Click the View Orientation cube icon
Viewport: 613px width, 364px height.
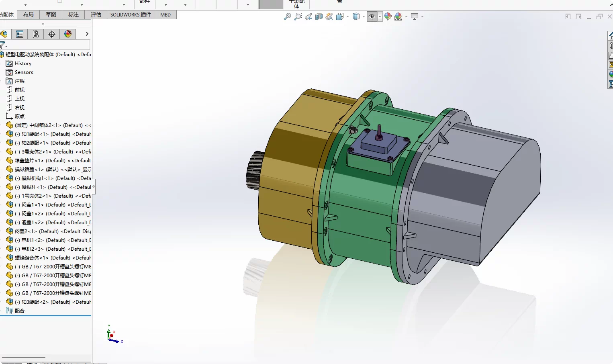click(340, 16)
